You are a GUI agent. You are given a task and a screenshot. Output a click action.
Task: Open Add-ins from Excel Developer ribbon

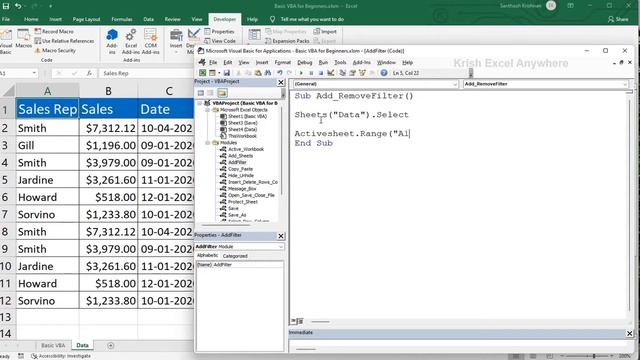pos(112,42)
